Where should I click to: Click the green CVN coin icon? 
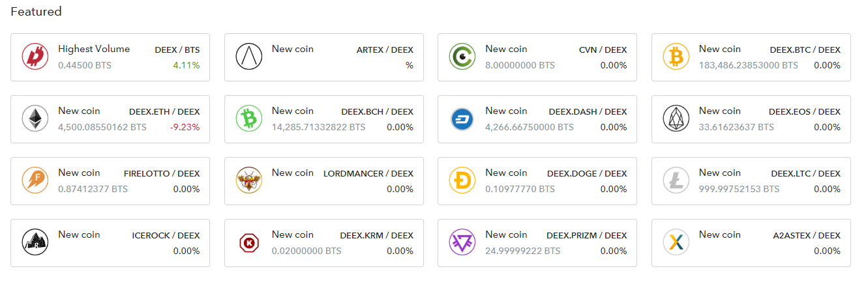tap(462, 57)
